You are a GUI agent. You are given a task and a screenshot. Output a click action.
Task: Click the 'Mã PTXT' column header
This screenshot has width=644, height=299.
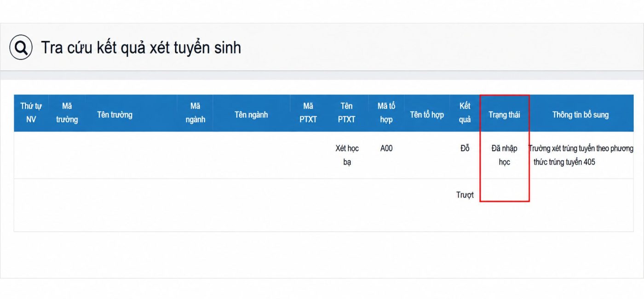coord(308,113)
